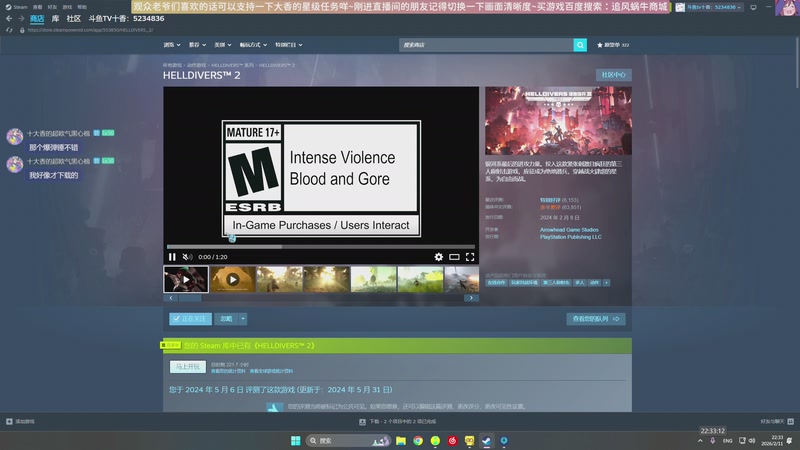800x450 pixels.
Task: Open the 社区中心 community hub button
Action: (x=613, y=75)
